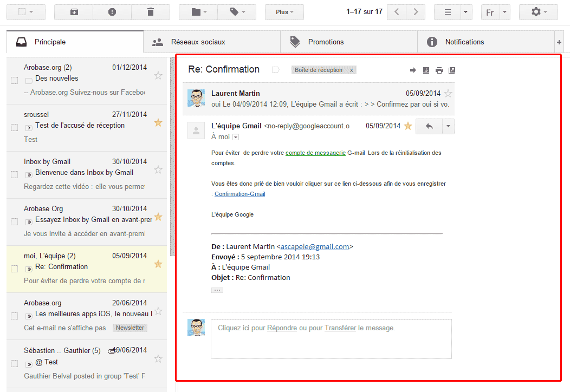The width and height of the screenshot is (570, 392).
Task: Delete message with the trash icon
Action: 151,12
